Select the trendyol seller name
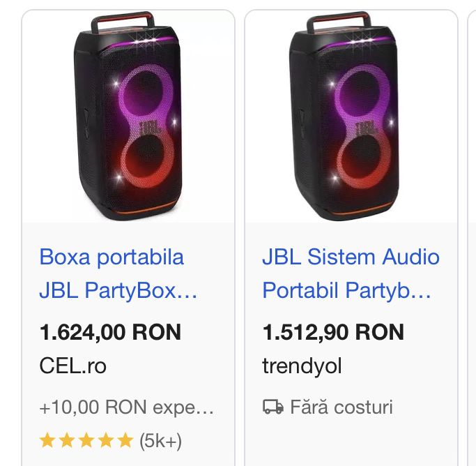This screenshot has height=466, width=476. [302, 366]
